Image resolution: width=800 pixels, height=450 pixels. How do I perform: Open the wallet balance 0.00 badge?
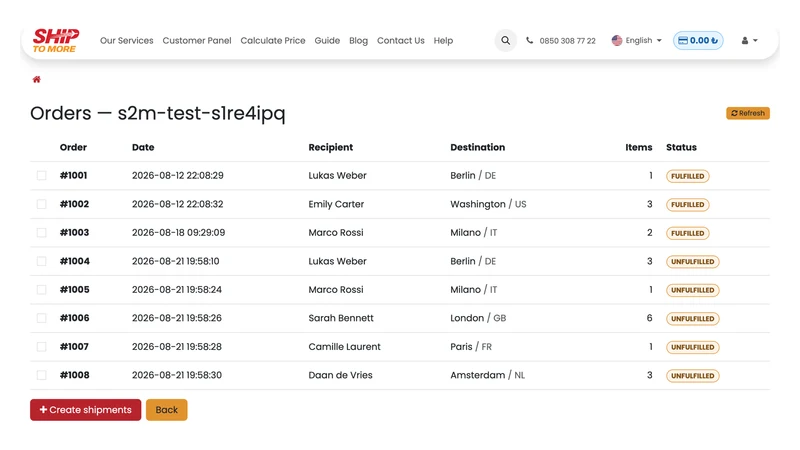click(x=698, y=40)
